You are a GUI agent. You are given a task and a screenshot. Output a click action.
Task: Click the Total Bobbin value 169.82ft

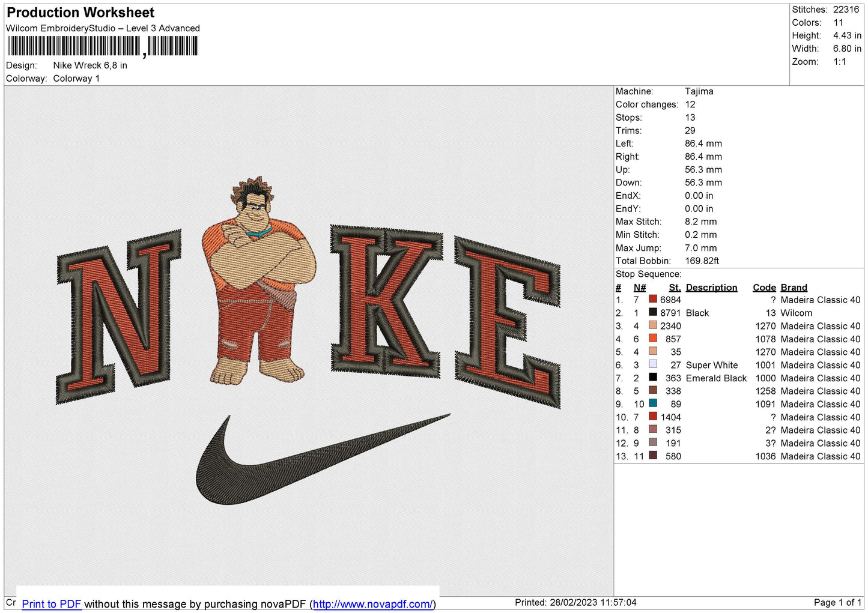point(702,261)
